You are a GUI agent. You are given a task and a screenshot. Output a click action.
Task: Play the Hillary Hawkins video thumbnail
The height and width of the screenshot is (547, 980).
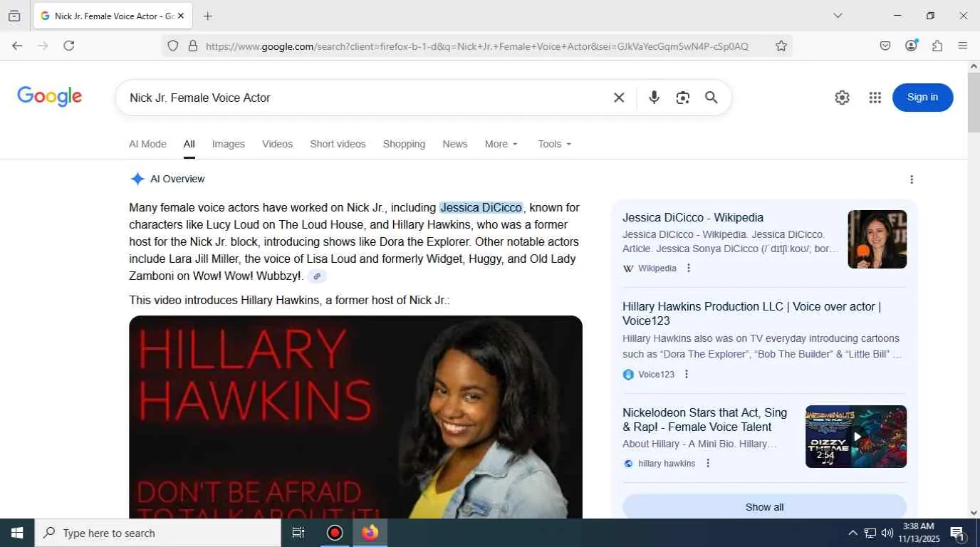[355, 417]
